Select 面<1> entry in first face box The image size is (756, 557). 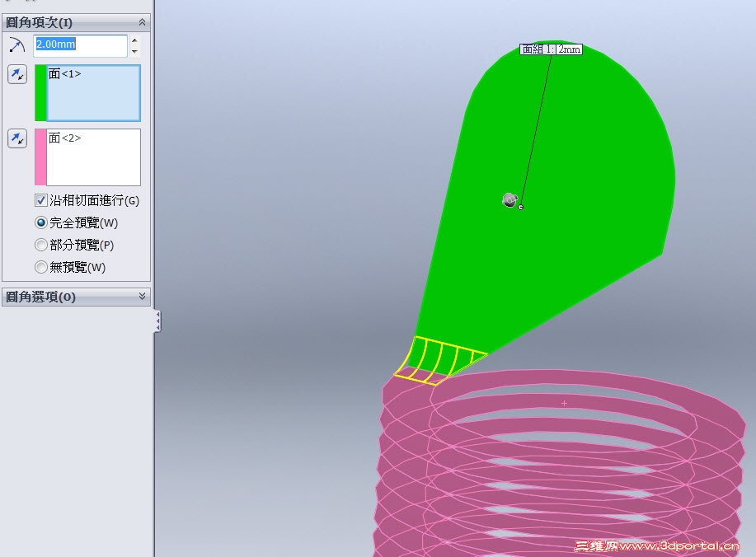pyautogui.click(x=64, y=73)
